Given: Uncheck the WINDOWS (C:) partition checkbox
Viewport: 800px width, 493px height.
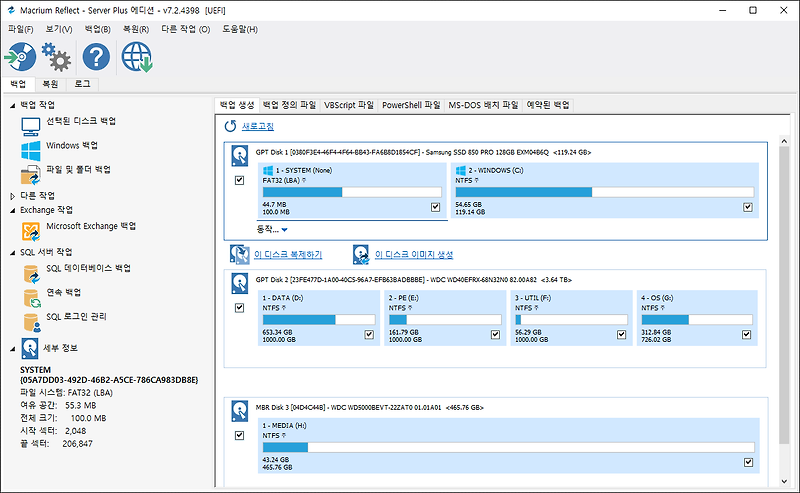Looking at the screenshot, I should [747, 207].
